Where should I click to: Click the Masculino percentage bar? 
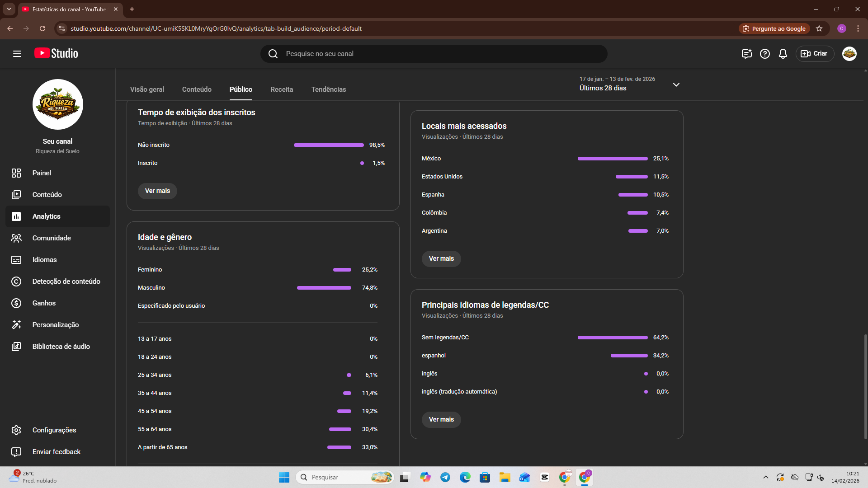(x=324, y=288)
